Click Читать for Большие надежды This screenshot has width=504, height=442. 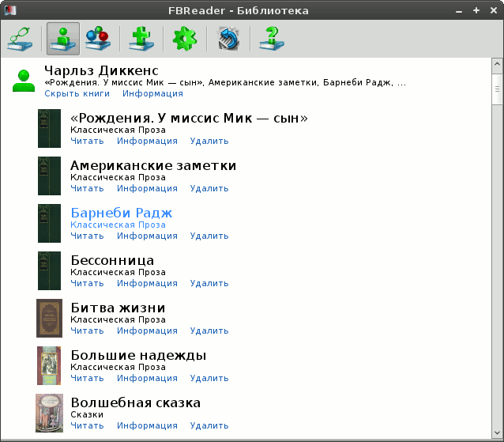87,378
